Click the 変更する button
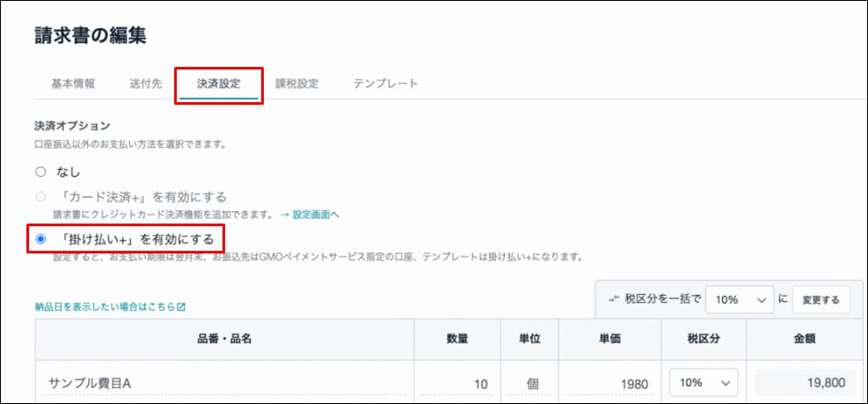The image size is (868, 404). click(821, 299)
